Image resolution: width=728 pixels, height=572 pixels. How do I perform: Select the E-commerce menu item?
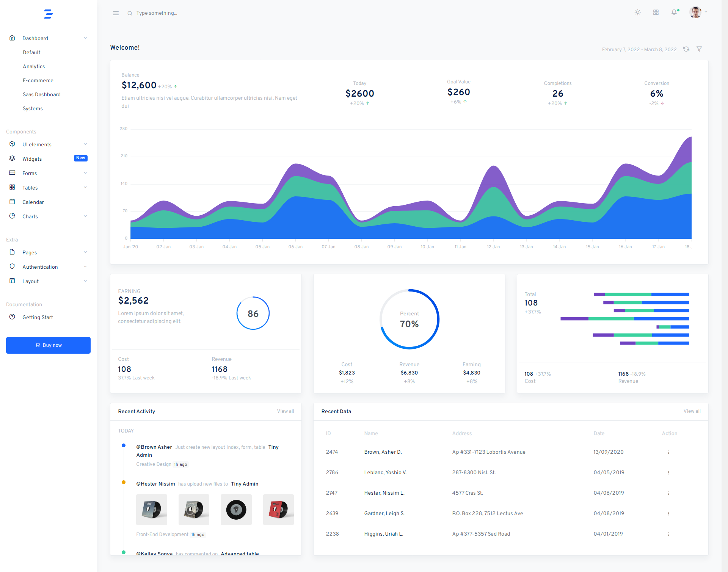pyautogui.click(x=37, y=80)
